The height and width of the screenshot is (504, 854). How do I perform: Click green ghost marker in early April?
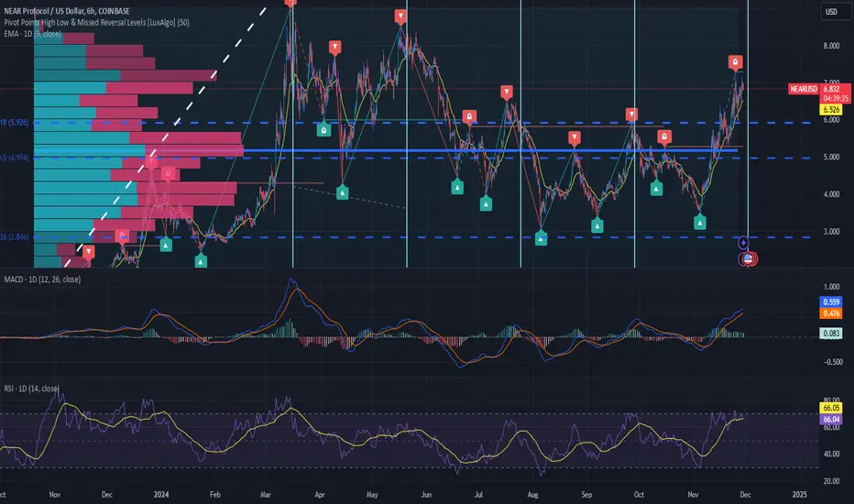323,130
